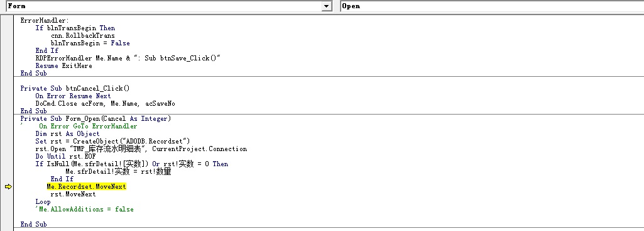Open the Open procedure combo box
This screenshot has width=644, height=231.
492,6
